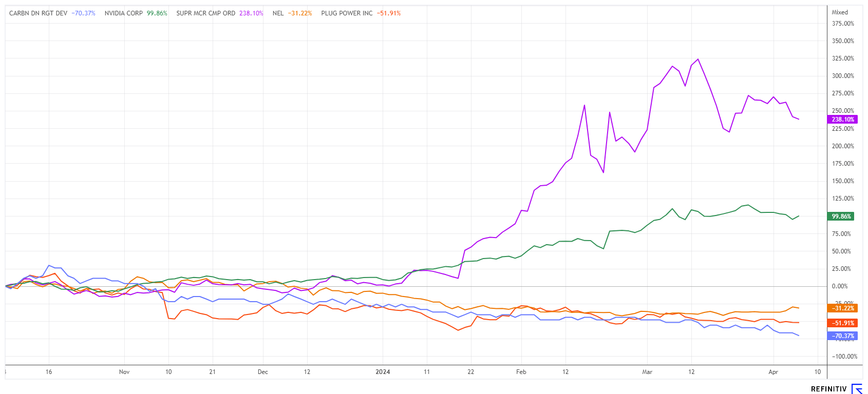
Task: Click the Apr label on the time axis
Action: pyautogui.click(x=773, y=372)
